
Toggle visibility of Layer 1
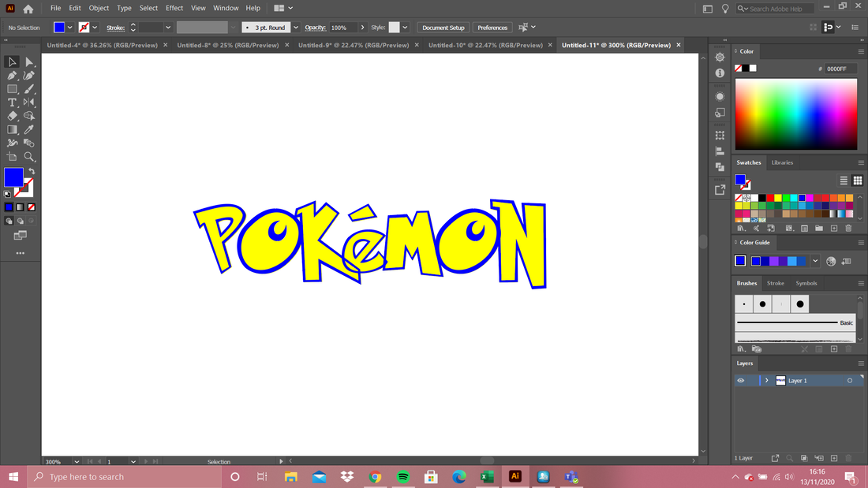[x=741, y=381]
